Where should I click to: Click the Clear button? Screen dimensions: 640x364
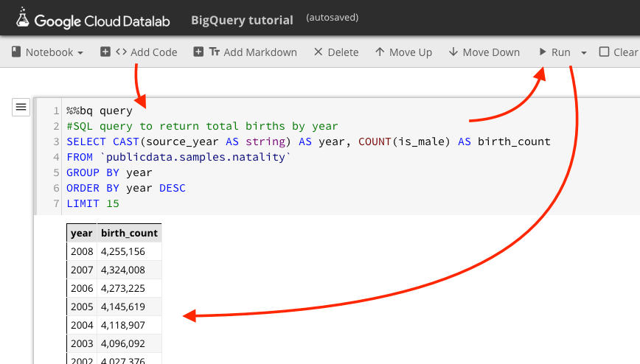619,52
